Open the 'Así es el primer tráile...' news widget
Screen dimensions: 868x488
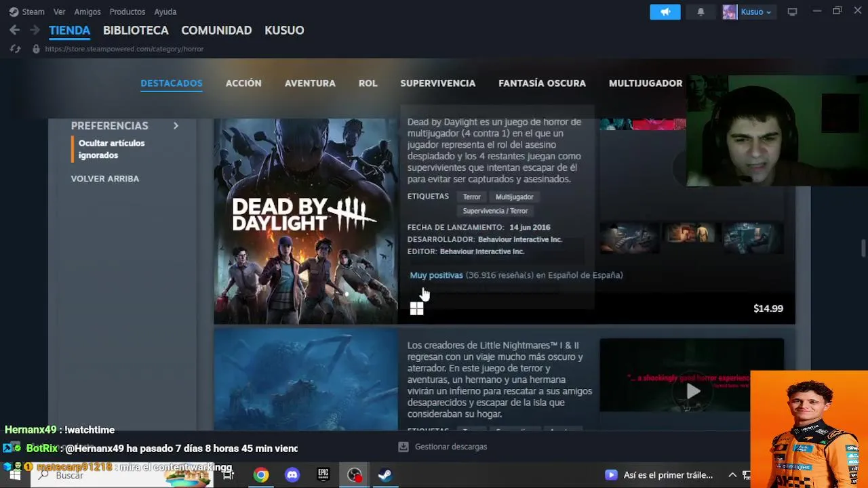click(x=659, y=475)
